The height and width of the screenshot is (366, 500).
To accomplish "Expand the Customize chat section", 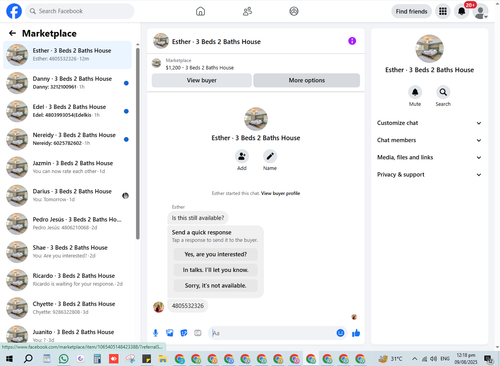I will tap(429, 123).
